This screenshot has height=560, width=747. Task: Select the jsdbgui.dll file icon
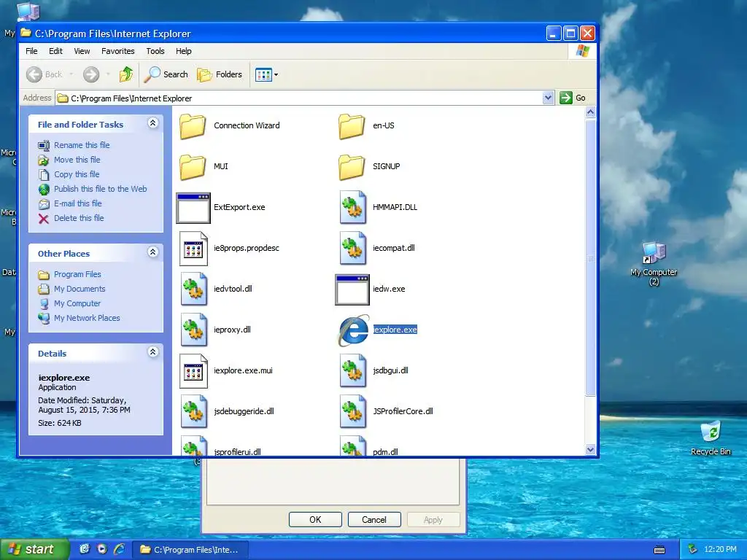353,370
